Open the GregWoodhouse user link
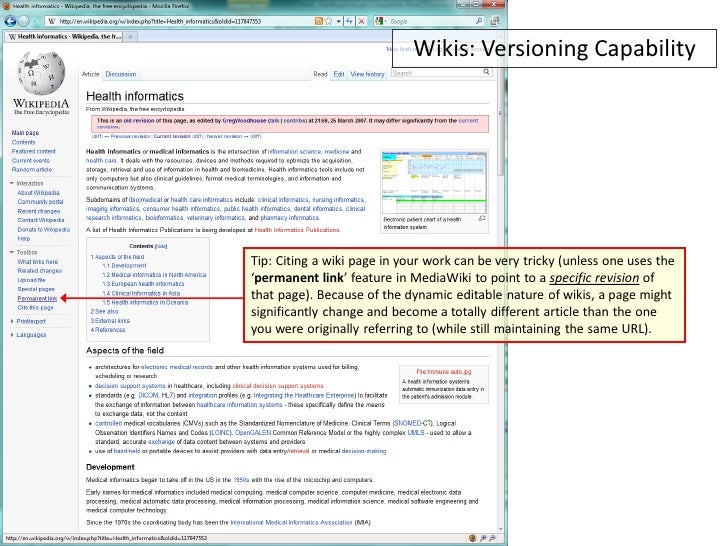This screenshot has width=728, height=546. pos(244,120)
